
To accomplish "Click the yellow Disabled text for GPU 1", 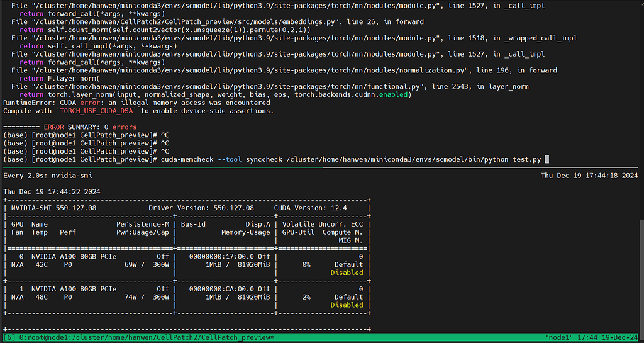I will pyautogui.click(x=347, y=305).
